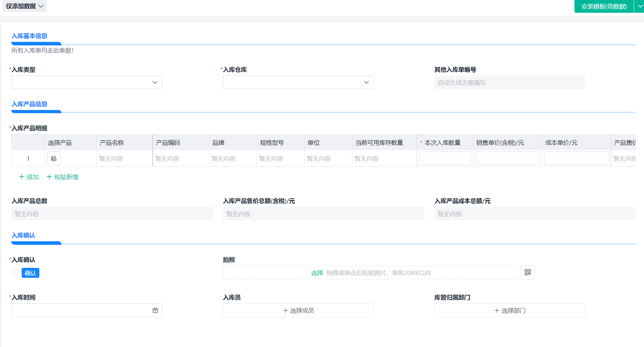Click the 入库产品明细 label
Image resolution: width=644 pixels, height=347 pixels.
[x=29, y=128]
